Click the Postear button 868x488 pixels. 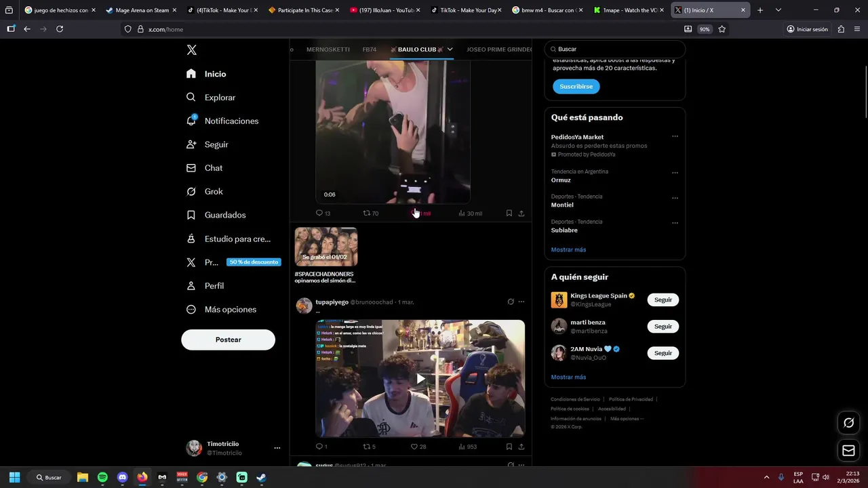click(228, 340)
